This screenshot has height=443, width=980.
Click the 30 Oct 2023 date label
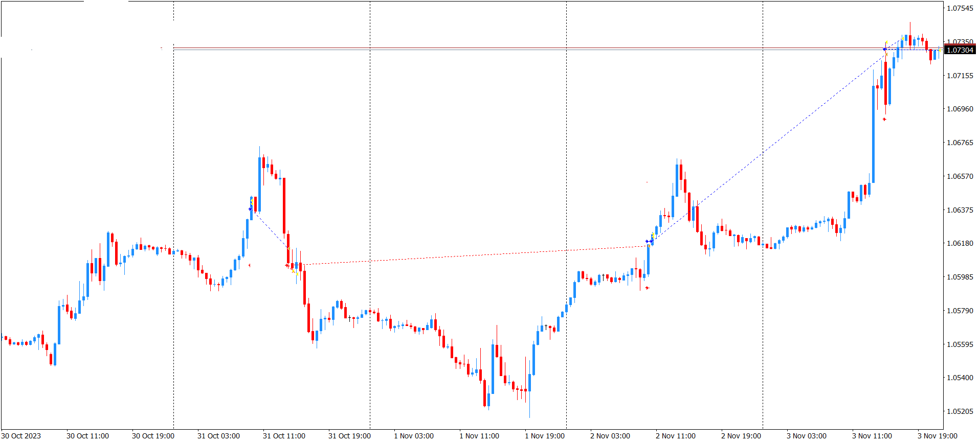click(21, 436)
